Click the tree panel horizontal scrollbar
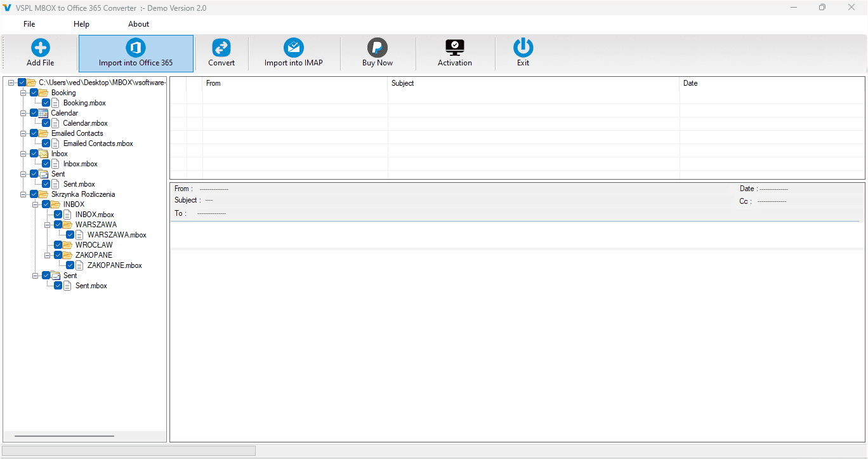The height and width of the screenshot is (459, 868). tap(64, 436)
